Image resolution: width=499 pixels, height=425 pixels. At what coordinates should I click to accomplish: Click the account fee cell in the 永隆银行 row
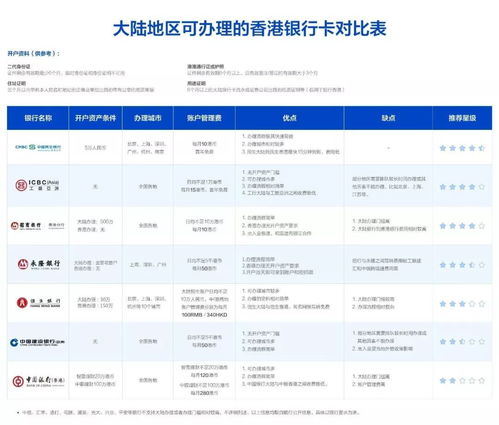coord(204,264)
